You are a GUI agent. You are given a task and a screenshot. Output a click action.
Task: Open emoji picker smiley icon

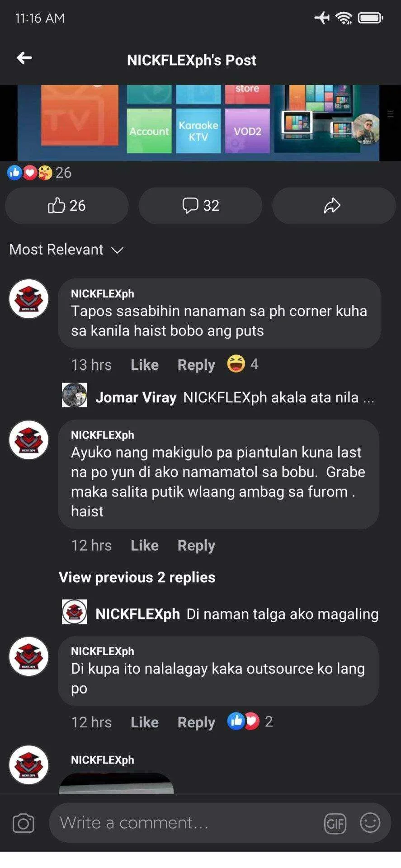click(x=370, y=823)
